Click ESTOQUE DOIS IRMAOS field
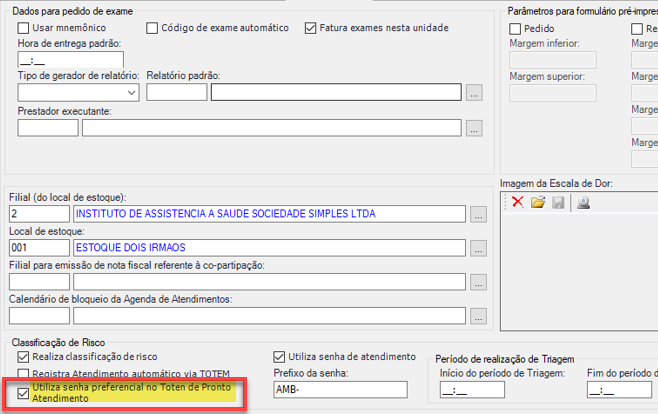The width and height of the screenshot is (658, 414). 269,248
